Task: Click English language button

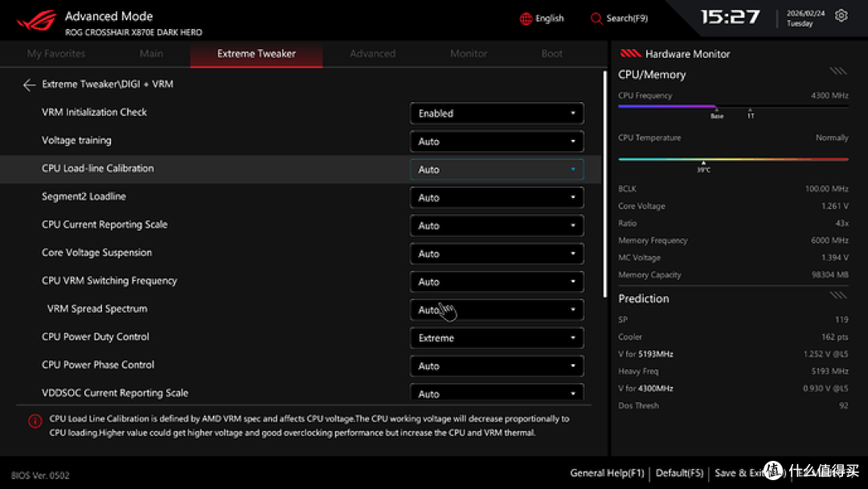Action: click(x=542, y=18)
